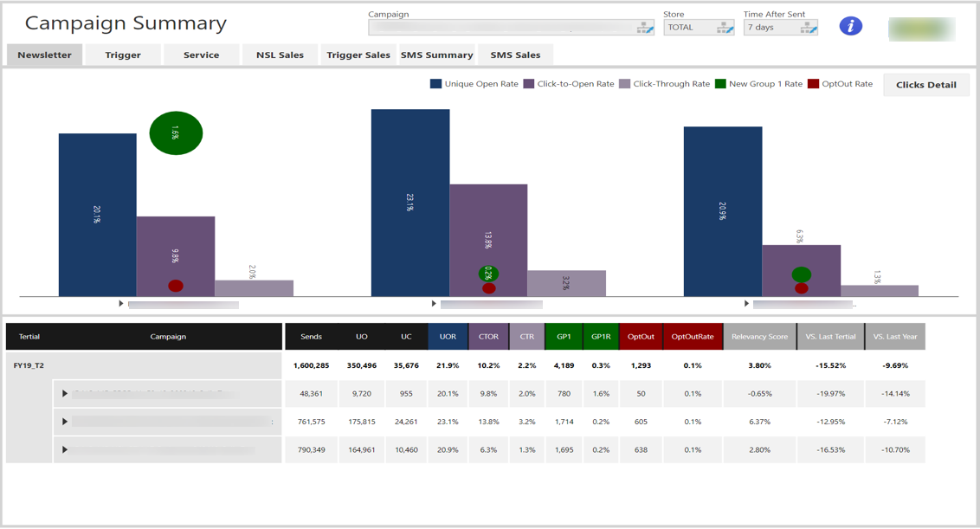Viewport: 980px width, 529px height.
Task: Click the green New Group 1 Rate bubble on first chart
Action: pyautogui.click(x=176, y=133)
